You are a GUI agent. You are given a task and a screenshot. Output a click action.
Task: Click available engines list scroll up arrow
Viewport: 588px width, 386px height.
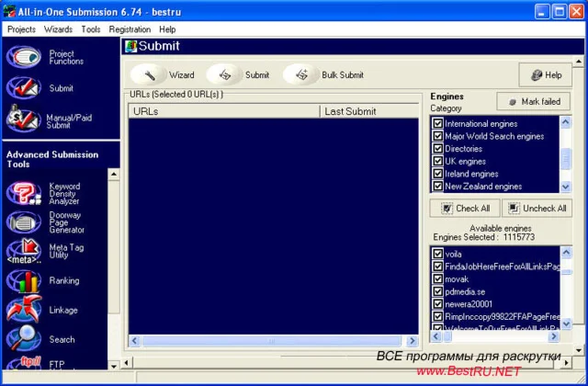click(x=566, y=253)
